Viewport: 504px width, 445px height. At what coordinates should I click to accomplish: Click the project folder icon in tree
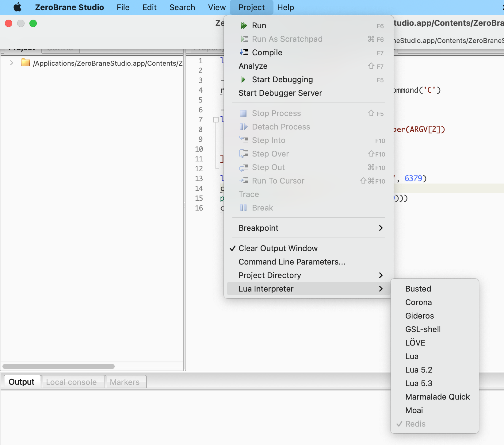(x=26, y=63)
